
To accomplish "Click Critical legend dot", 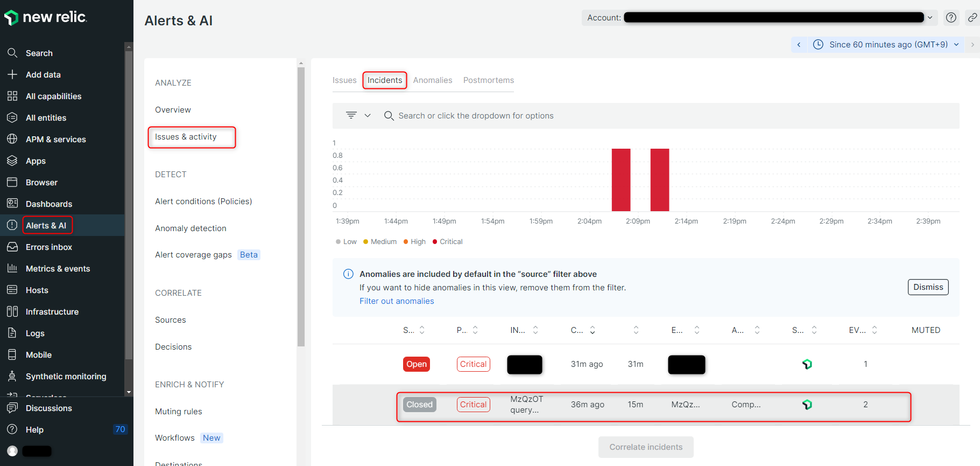I will 435,242.
